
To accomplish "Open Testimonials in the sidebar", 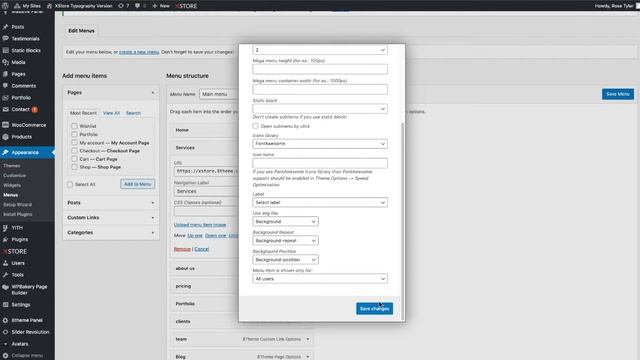I will [25, 39].
